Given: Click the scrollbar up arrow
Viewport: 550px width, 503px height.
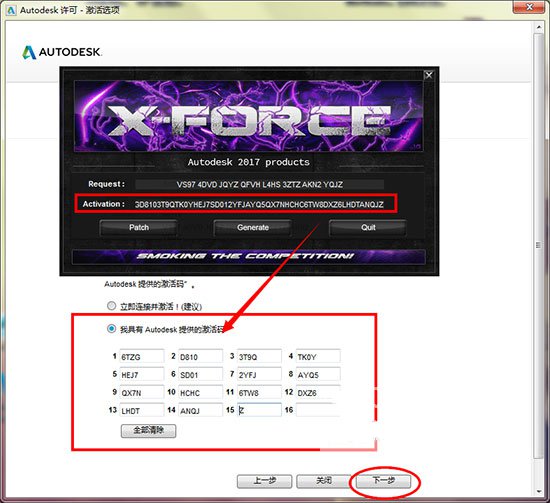Looking at the screenshot, I should 538,27.
